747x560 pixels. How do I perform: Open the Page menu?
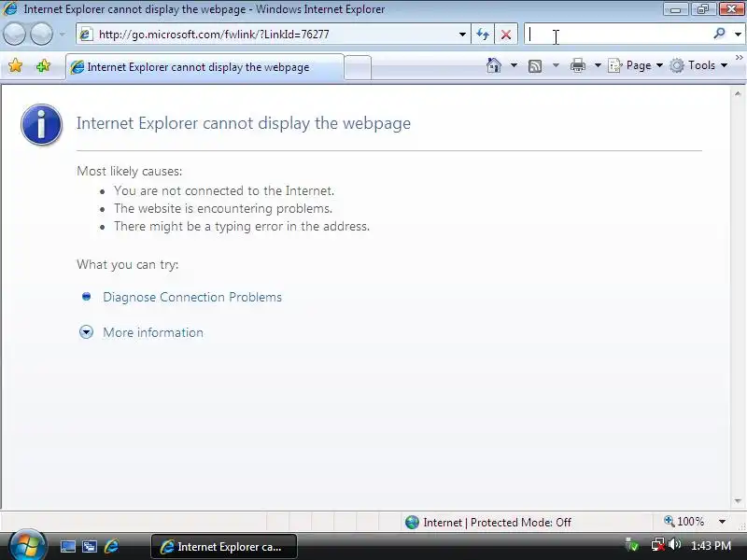point(636,65)
